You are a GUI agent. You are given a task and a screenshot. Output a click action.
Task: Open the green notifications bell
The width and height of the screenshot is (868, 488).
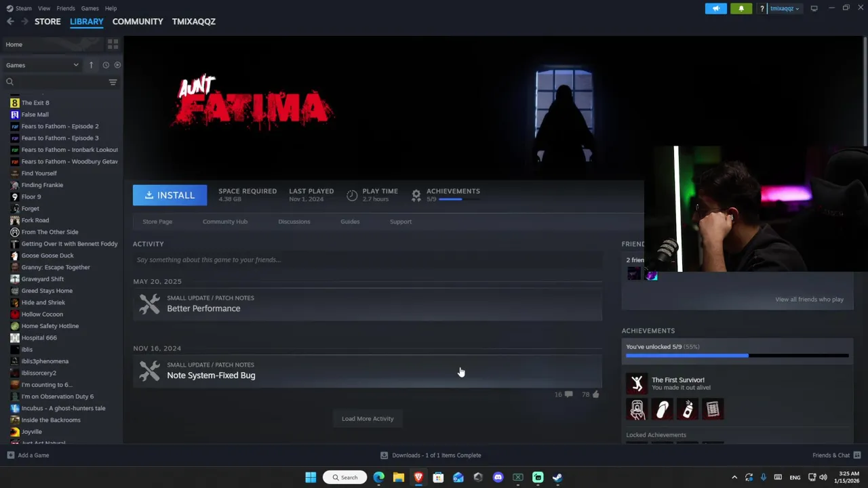pos(741,8)
